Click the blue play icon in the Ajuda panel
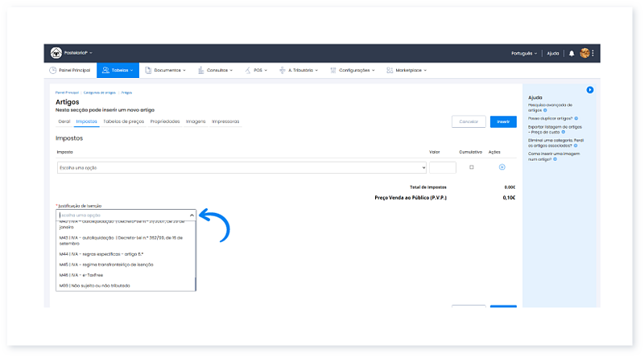The width and height of the screenshot is (644, 357). [x=589, y=89]
